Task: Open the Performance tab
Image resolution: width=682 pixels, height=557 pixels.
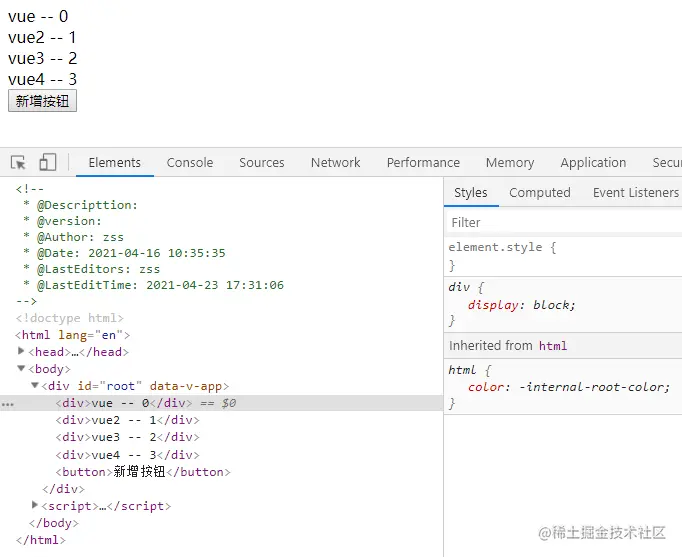Action: 423,163
